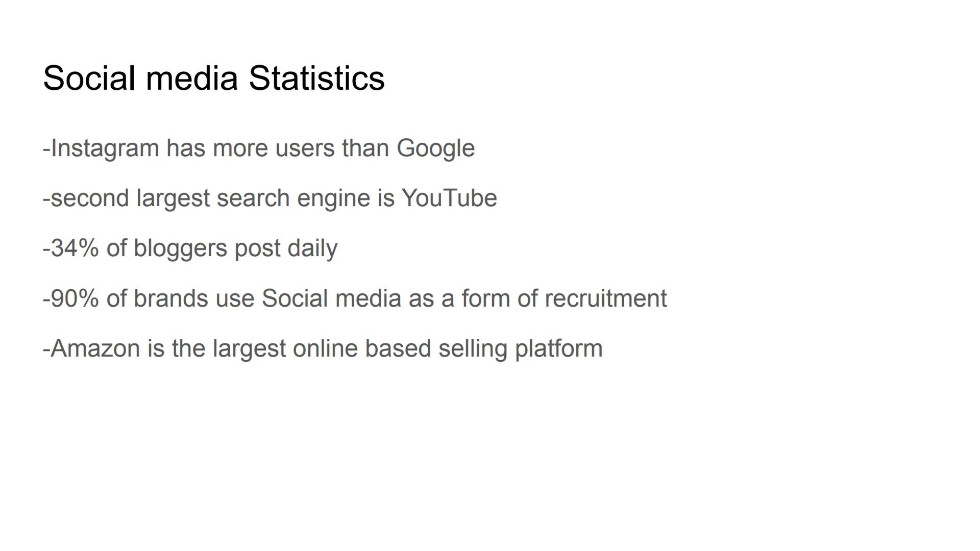Click the "34%" figure

click(x=75, y=248)
